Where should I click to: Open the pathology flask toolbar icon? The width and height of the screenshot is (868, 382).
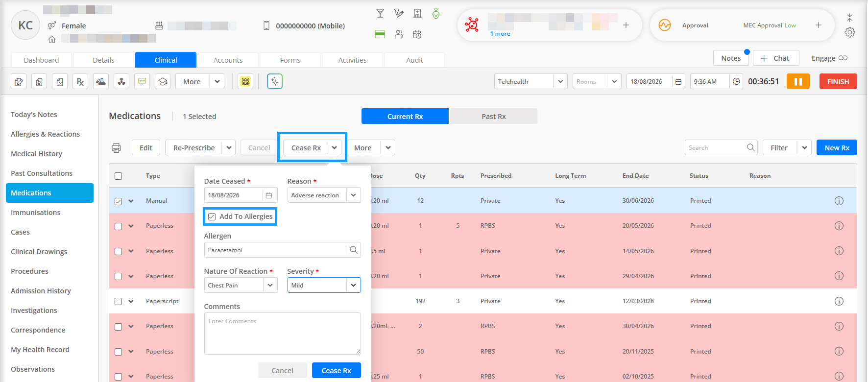click(101, 82)
